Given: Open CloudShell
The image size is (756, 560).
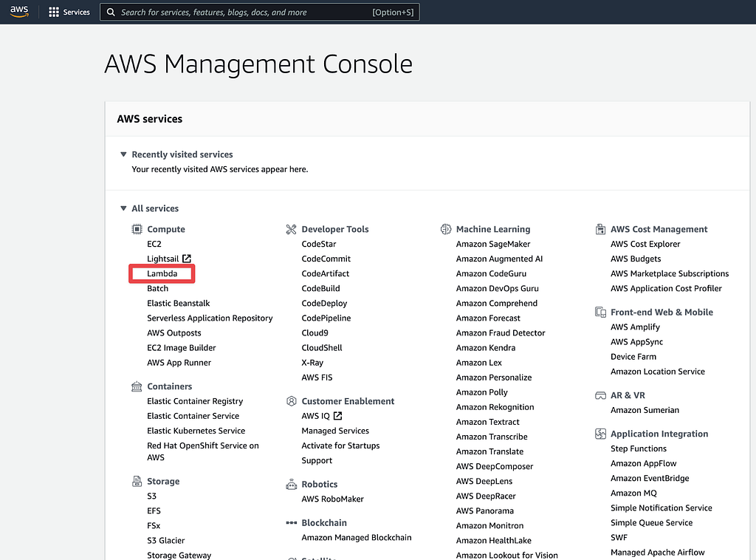Looking at the screenshot, I should [x=322, y=348].
